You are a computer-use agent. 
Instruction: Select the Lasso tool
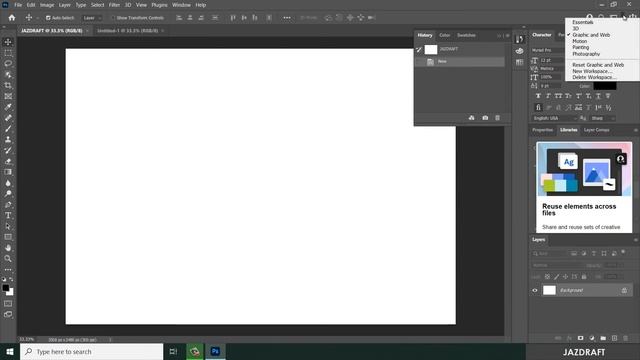(x=8, y=64)
